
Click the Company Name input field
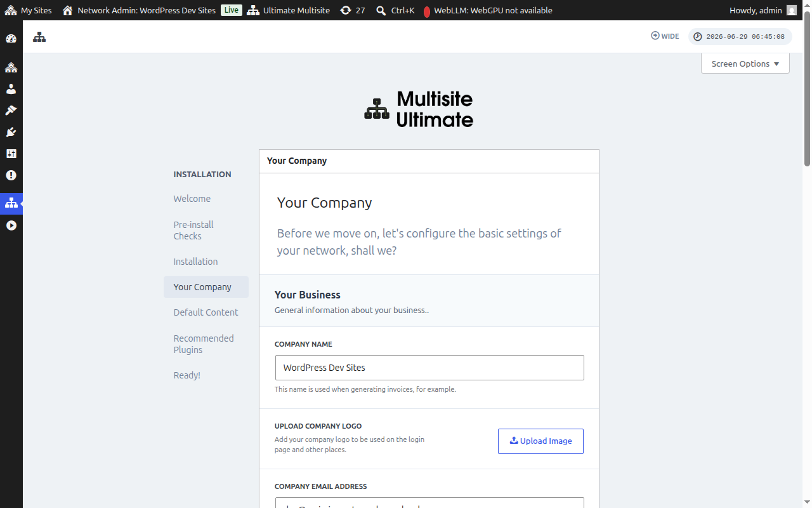pos(429,368)
